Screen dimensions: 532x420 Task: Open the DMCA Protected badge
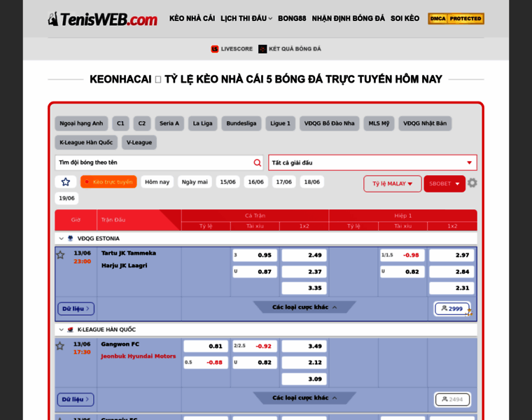coord(456,18)
